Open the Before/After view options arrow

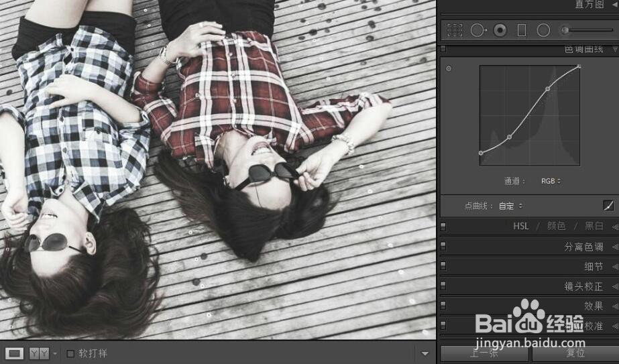tap(55, 353)
